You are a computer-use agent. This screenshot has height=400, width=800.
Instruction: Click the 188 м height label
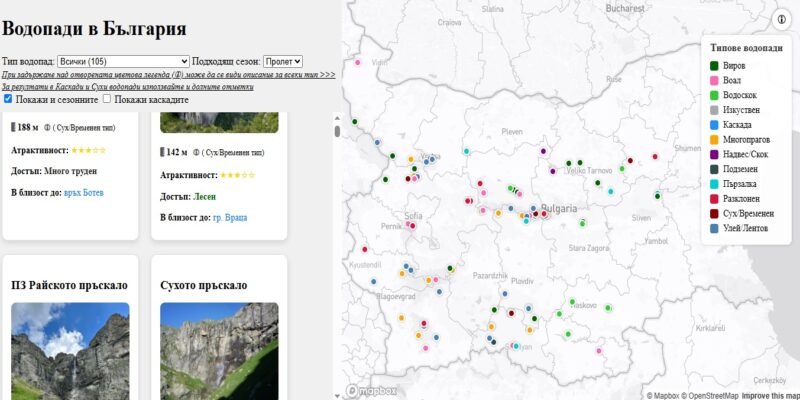pyautogui.click(x=28, y=127)
